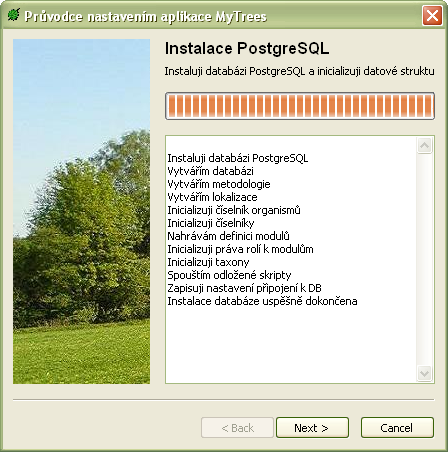
Task: Click the description text under the heading
Action: click(x=299, y=71)
